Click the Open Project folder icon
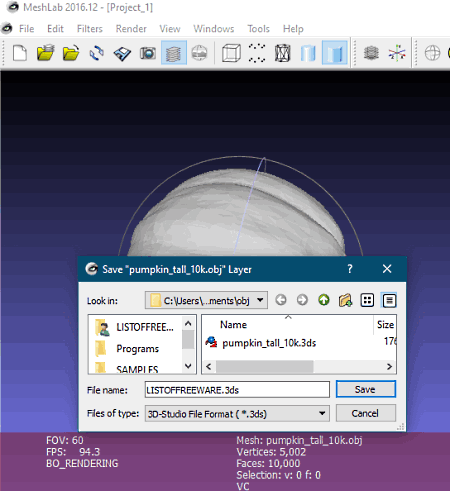The height and width of the screenshot is (491, 450). 45,53
